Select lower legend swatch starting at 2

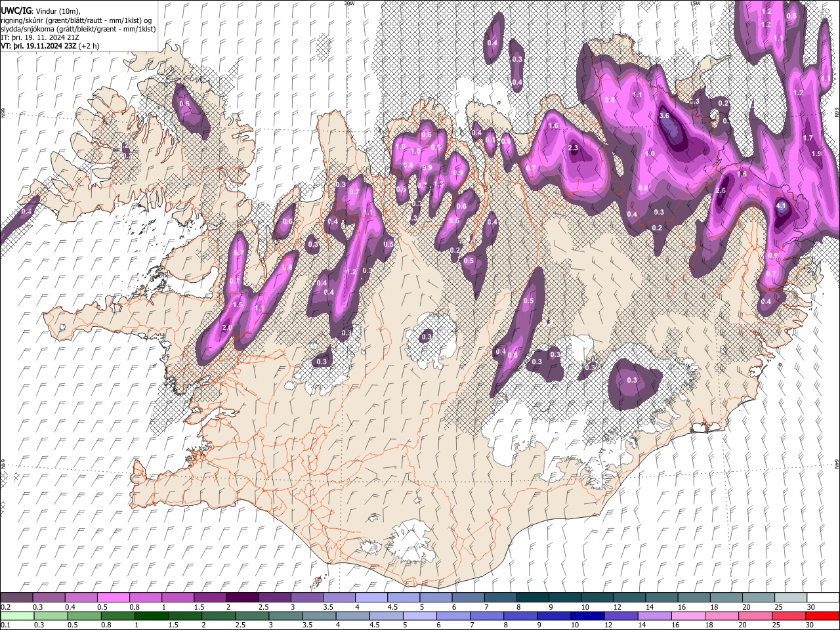(x=218, y=616)
